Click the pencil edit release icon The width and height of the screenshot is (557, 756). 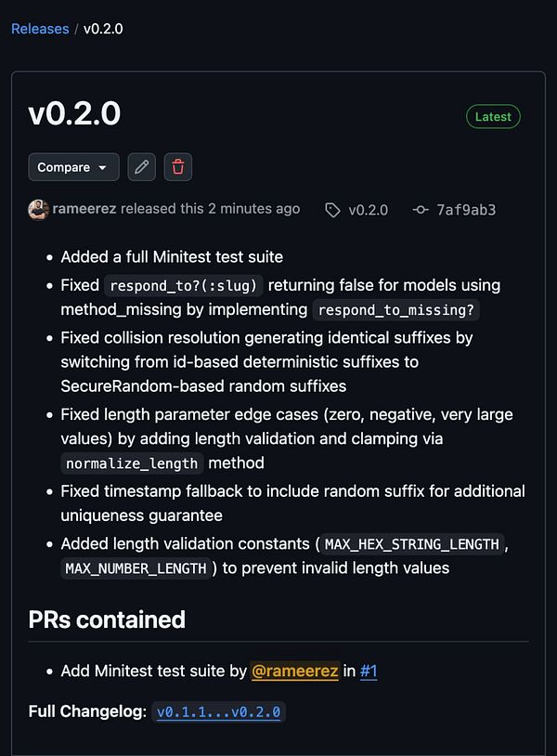[141, 167]
